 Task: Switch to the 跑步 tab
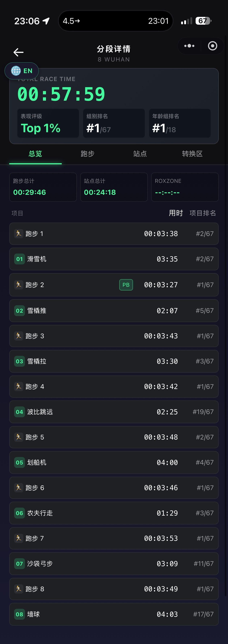[x=88, y=154]
